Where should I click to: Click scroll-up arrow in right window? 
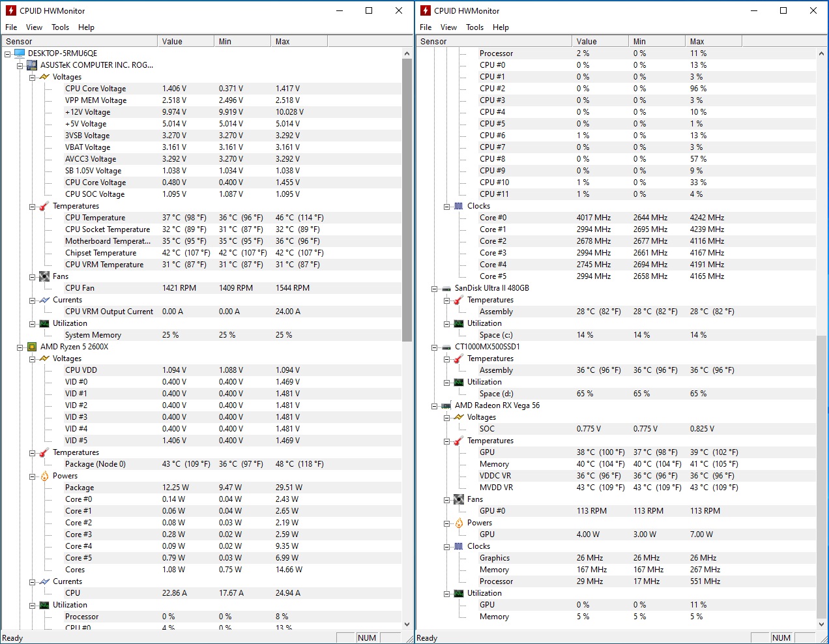click(x=821, y=53)
